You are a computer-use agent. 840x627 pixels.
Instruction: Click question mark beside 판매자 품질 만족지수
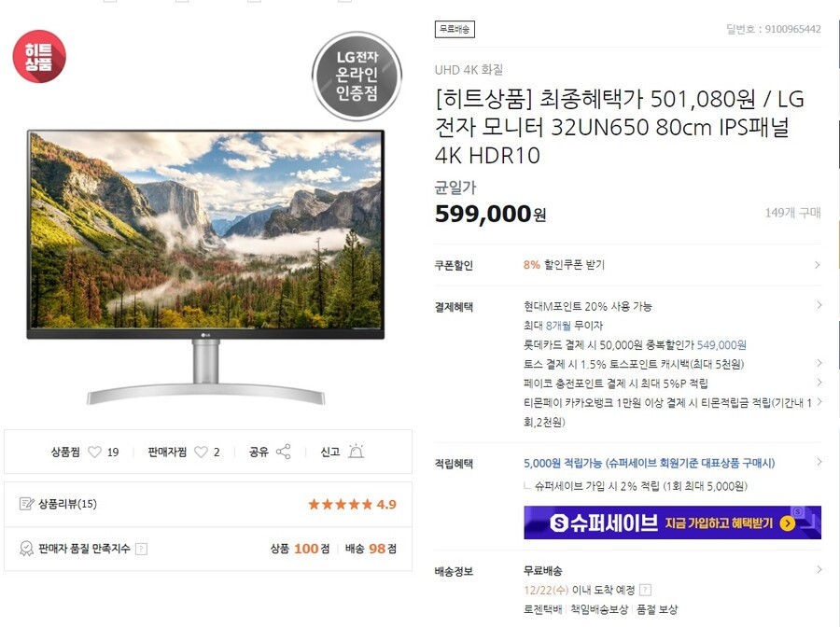pos(141,549)
